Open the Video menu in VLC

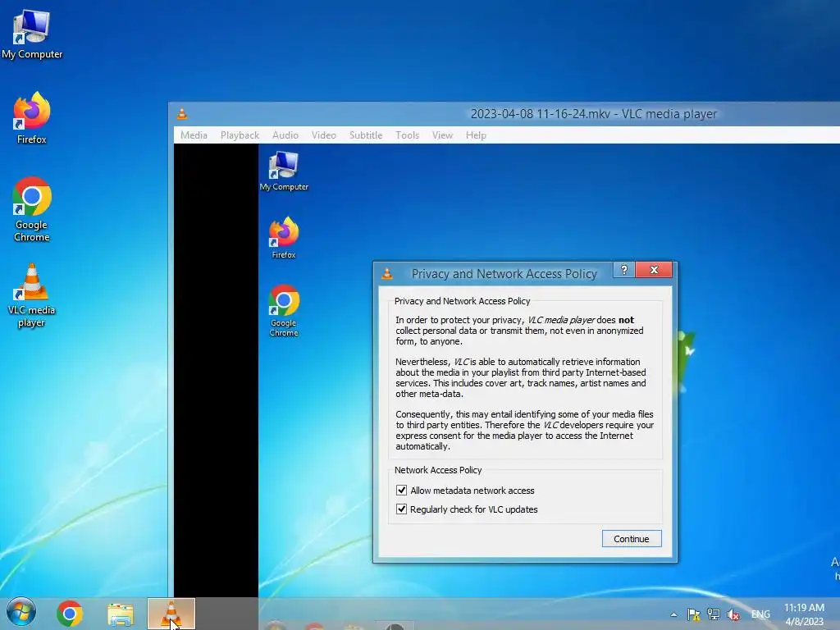tap(324, 135)
